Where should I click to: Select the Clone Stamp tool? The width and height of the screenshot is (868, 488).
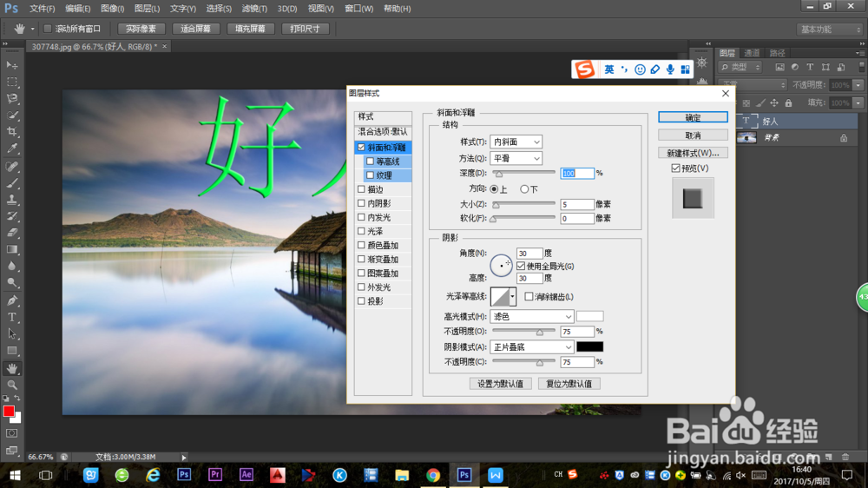point(11,200)
